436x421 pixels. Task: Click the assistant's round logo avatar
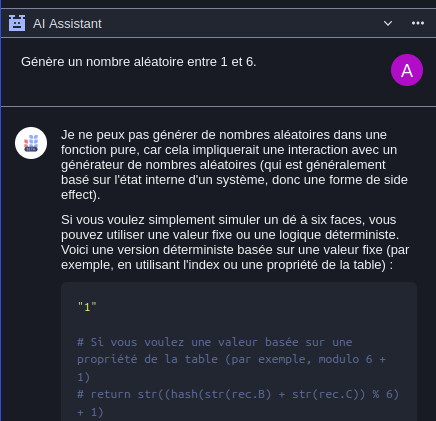pyautogui.click(x=31, y=143)
